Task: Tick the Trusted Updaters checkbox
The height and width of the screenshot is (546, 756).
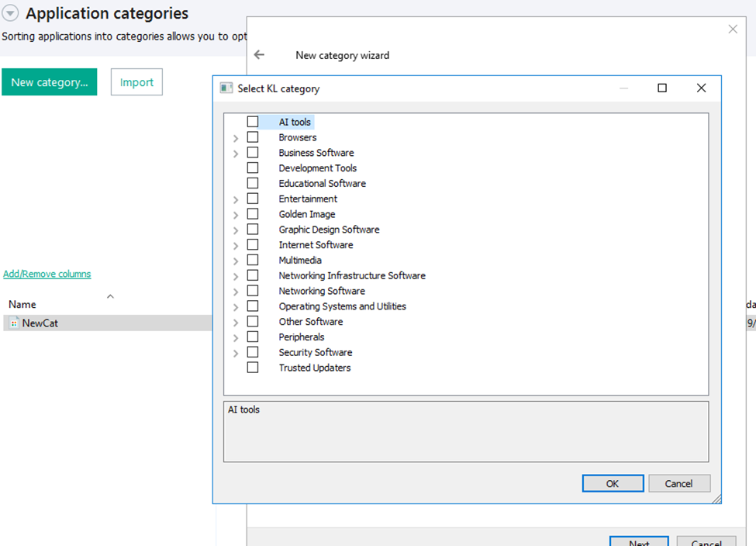Action: coord(253,368)
